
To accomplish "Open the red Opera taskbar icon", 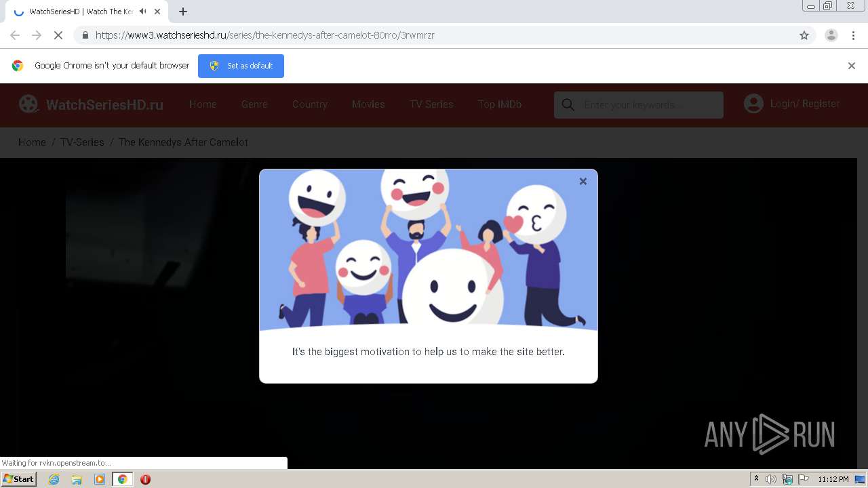I will [145, 479].
